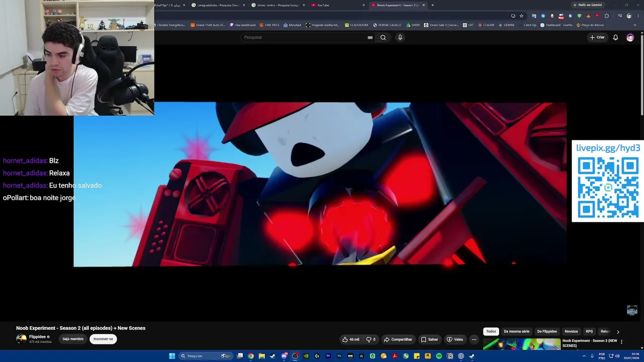Dislike the Noob Experiment video
Viewport: 644px width, 362px height.
[371, 339]
